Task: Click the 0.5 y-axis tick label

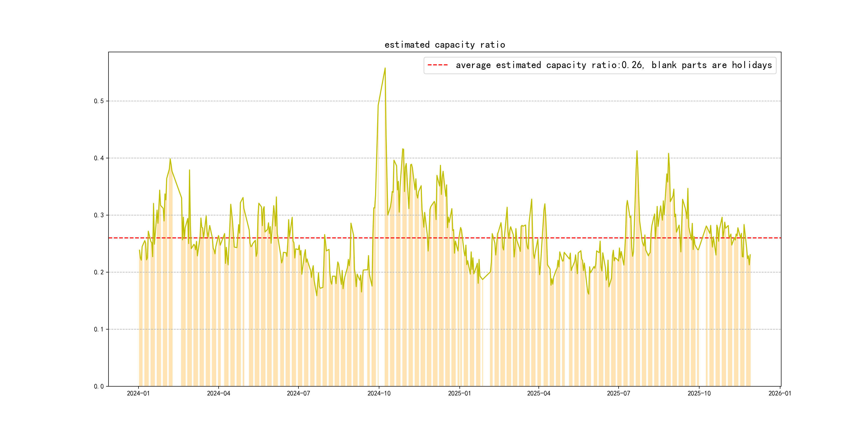Action: click(x=99, y=101)
